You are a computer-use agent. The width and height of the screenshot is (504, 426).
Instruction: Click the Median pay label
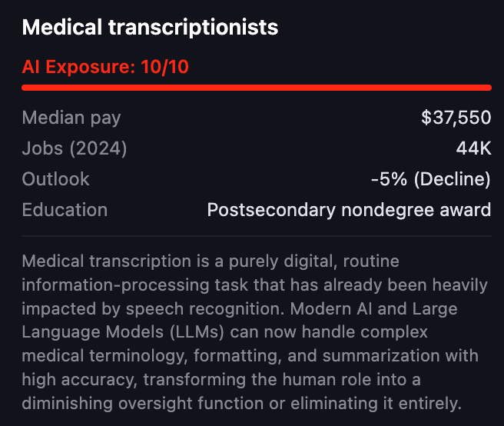pyautogui.click(x=71, y=118)
